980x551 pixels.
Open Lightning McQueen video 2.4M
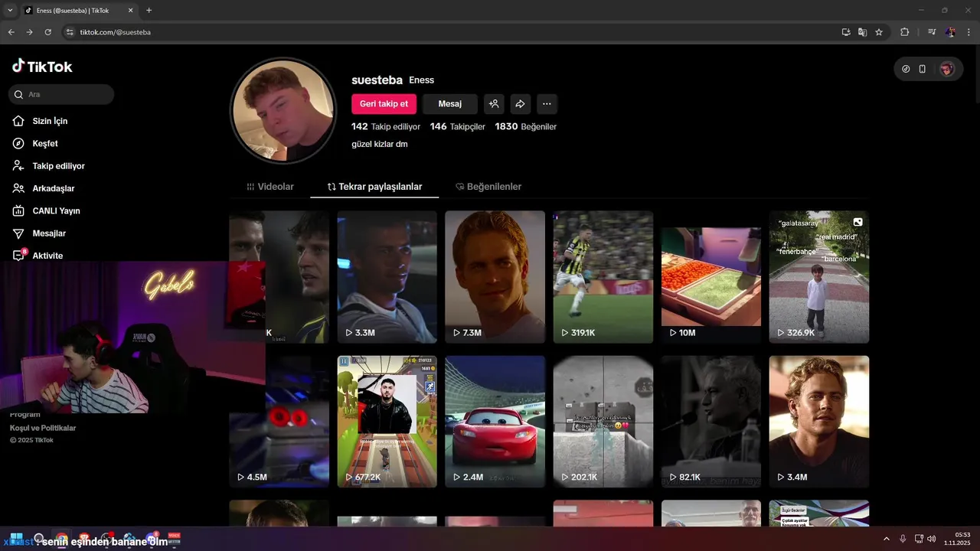tap(495, 422)
